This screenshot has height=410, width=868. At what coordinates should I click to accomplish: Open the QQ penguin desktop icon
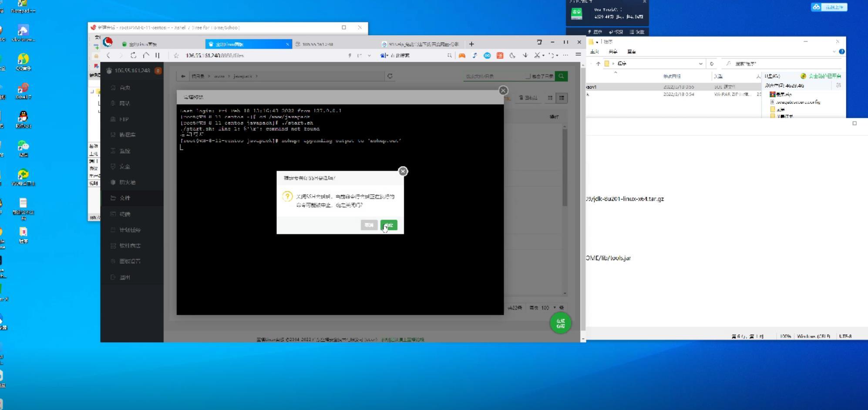(x=23, y=119)
